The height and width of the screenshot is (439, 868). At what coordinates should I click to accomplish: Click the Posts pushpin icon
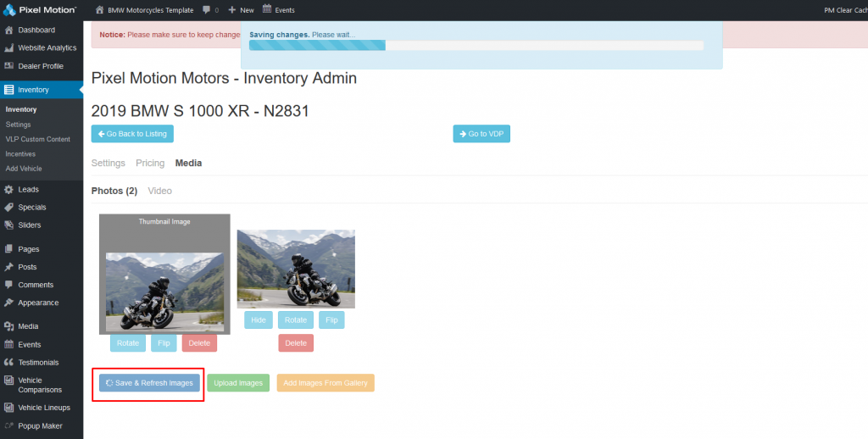(x=8, y=267)
